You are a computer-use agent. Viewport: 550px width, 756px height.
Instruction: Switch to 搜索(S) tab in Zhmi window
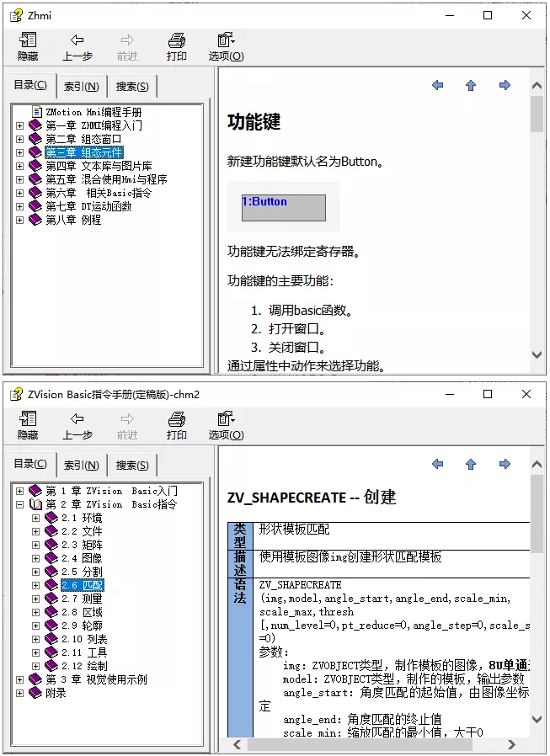point(132,87)
